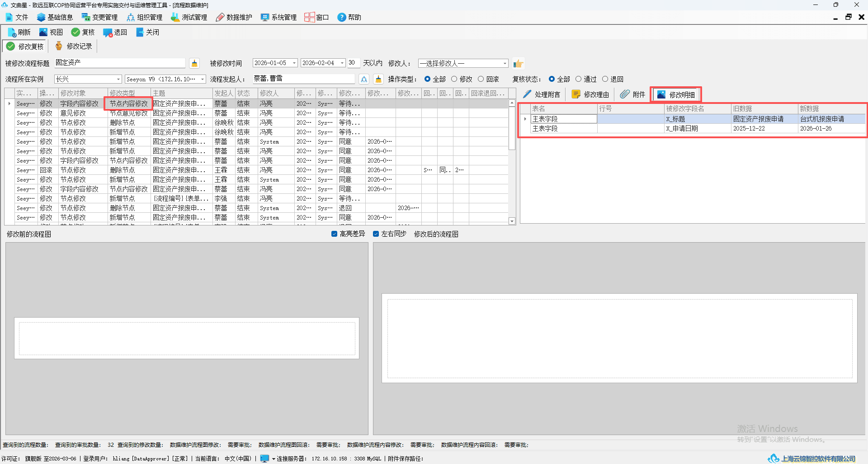Screen dimensions: 868x464
Task: Toggle the 左右同步 checkbox
Action: click(376, 234)
